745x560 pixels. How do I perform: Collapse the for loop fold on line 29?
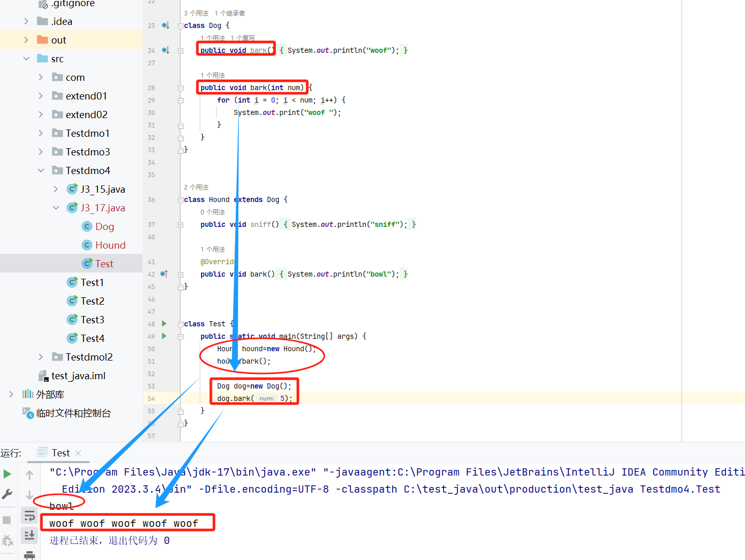coord(180,100)
